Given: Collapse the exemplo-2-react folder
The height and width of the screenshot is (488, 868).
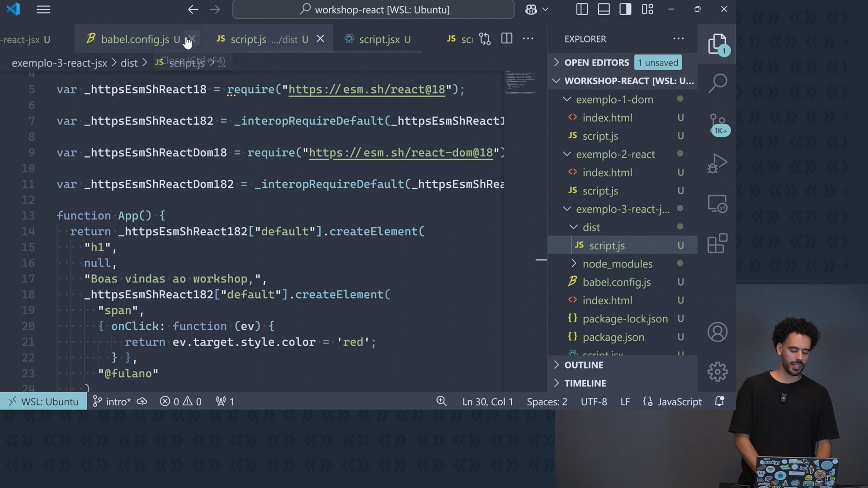Looking at the screenshot, I should [x=615, y=155].
